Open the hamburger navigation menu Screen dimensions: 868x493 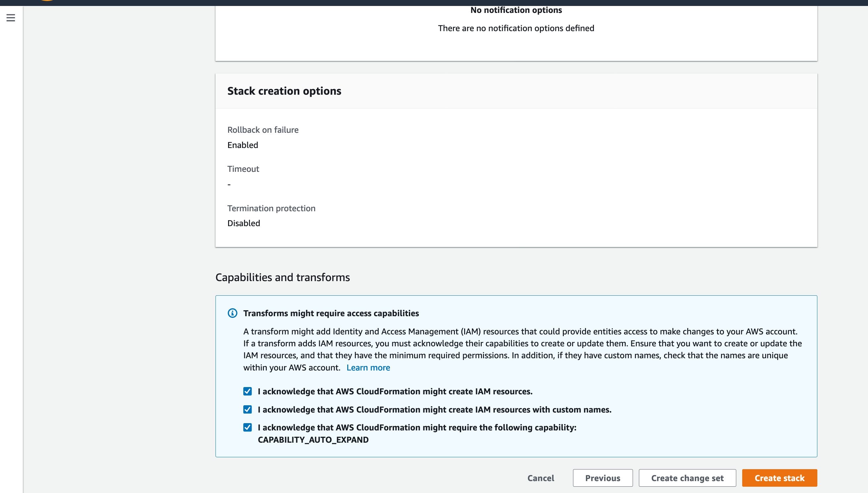[x=11, y=18]
